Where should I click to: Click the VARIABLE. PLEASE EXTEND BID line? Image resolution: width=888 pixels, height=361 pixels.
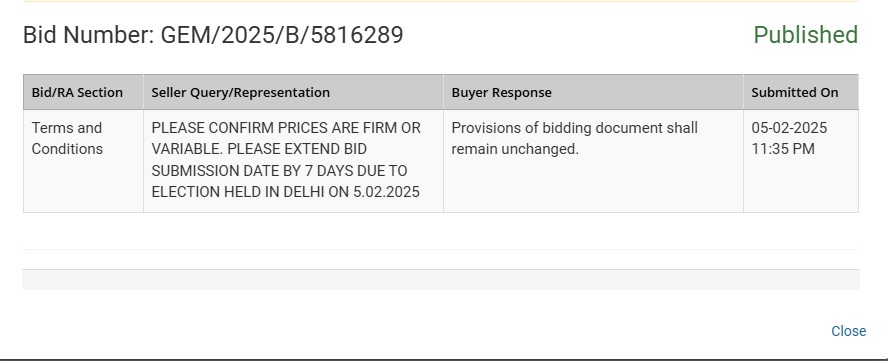(259, 149)
